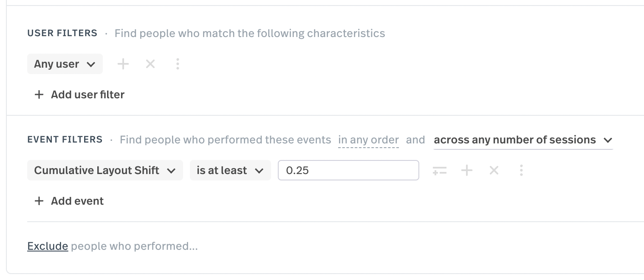Screen dimensions: 644x280
Task: Remove the Any user filter with X icon
Action: (150, 64)
